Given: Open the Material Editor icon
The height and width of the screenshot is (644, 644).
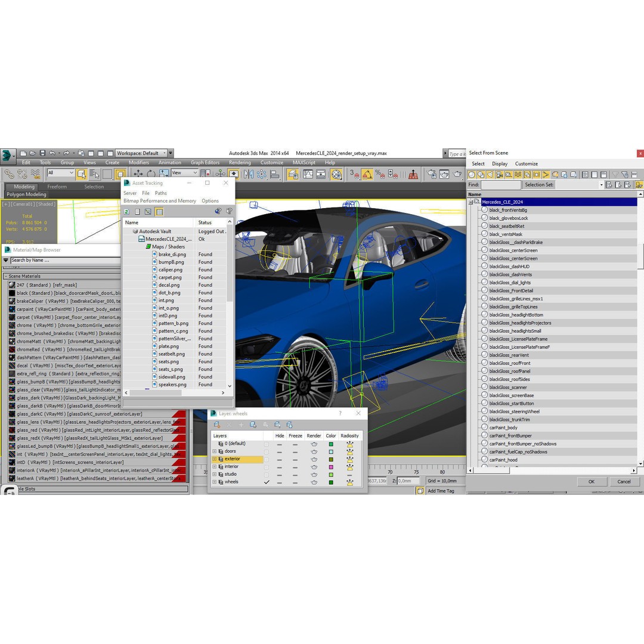Looking at the screenshot, I should [x=337, y=174].
